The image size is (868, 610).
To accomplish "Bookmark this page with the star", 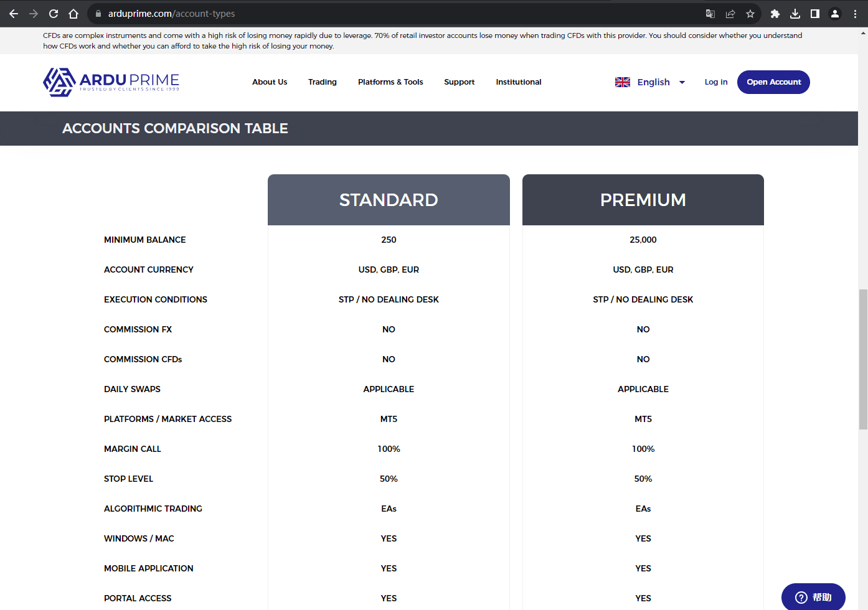I will 750,14.
